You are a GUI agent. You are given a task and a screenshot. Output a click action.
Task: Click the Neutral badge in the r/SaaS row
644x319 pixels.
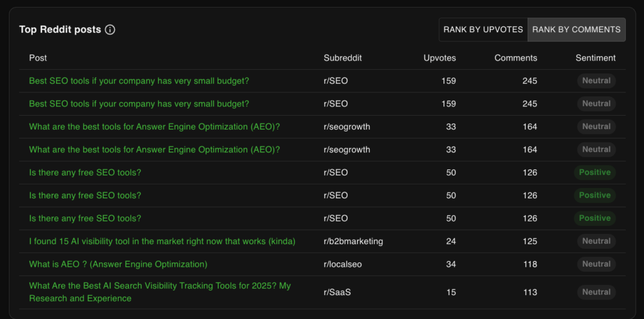point(596,293)
